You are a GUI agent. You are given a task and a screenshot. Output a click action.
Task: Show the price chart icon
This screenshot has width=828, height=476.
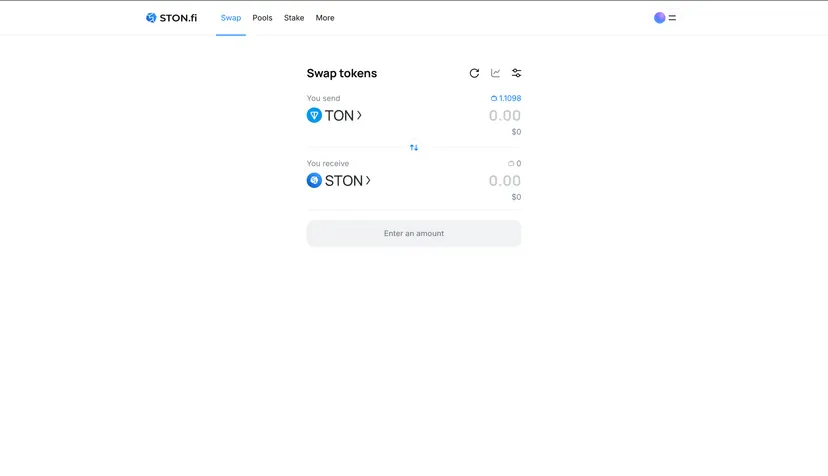pyautogui.click(x=495, y=73)
